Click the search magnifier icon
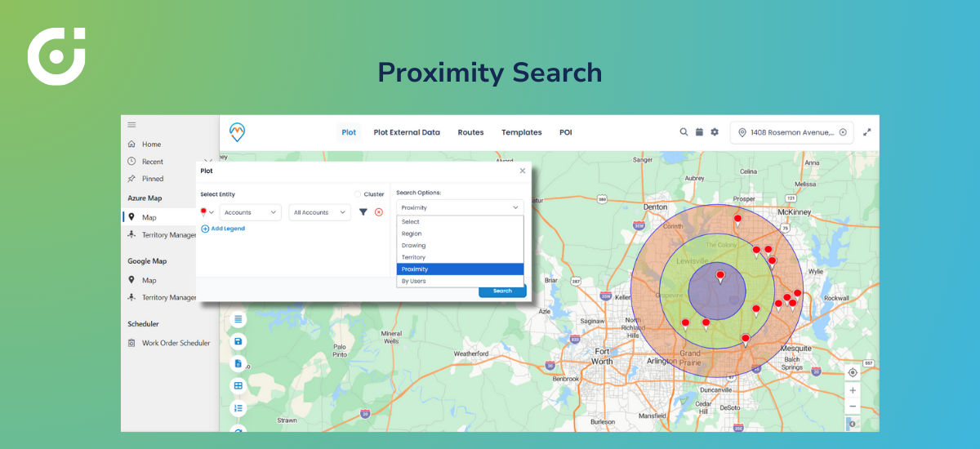The height and width of the screenshot is (449, 980). click(x=684, y=132)
